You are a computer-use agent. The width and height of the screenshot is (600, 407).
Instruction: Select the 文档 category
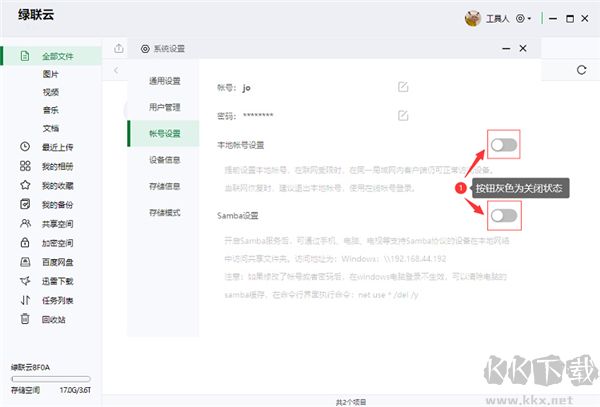(51, 128)
